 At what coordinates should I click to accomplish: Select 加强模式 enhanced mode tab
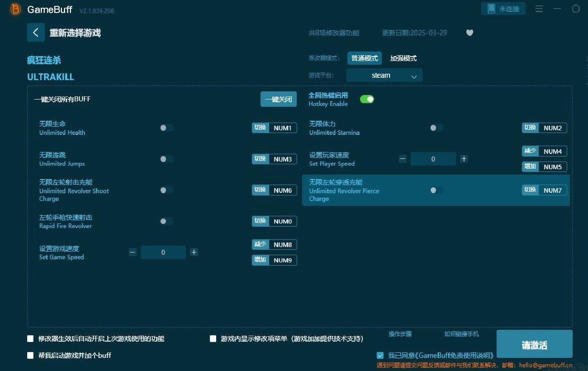(x=403, y=58)
